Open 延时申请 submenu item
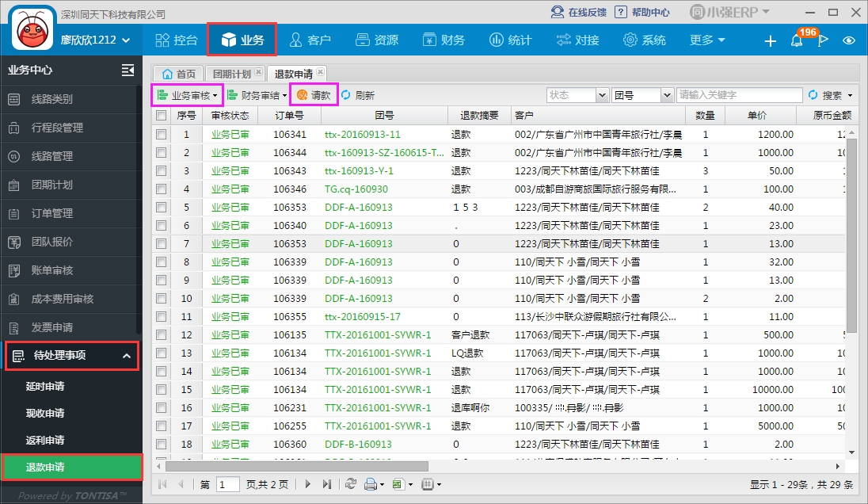The image size is (868, 504). coord(70,387)
